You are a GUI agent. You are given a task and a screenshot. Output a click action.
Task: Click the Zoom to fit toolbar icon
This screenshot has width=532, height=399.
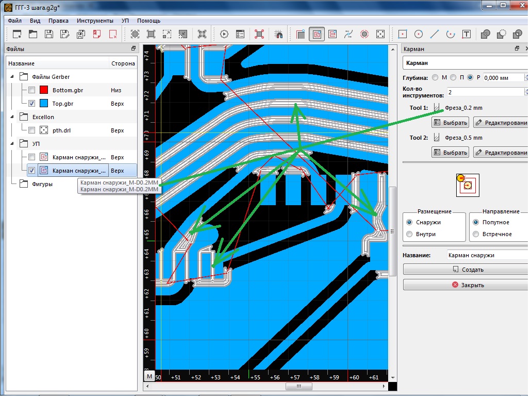click(135, 34)
